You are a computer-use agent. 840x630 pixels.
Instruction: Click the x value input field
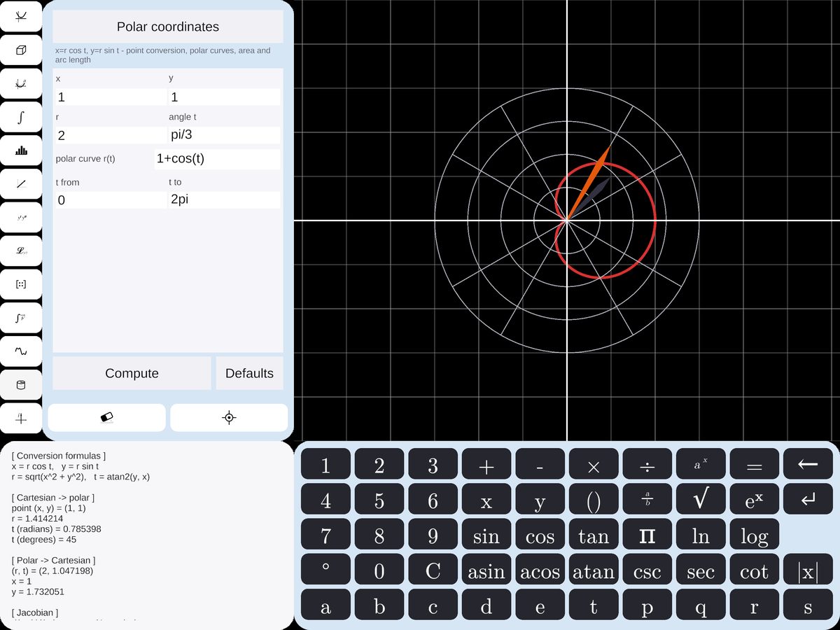[x=110, y=97]
